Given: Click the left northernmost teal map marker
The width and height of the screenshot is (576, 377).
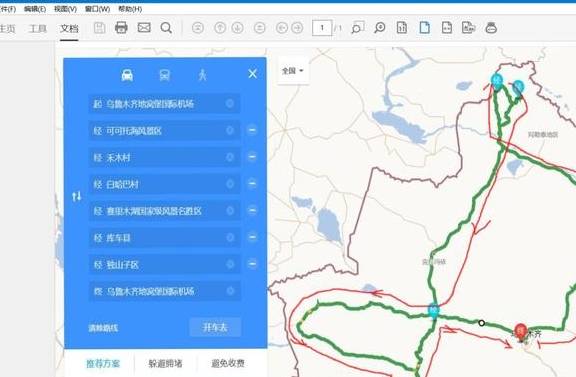Looking at the screenshot, I should pyautogui.click(x=497, y=81).
